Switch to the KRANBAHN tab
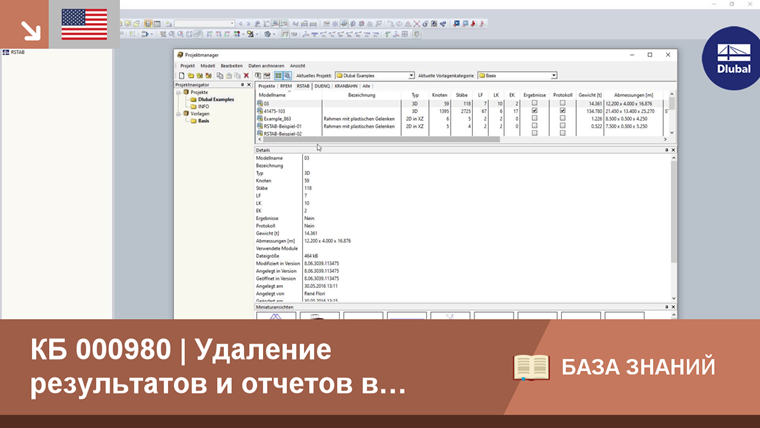This screenshot has width=760, height=428. [346, 86]
